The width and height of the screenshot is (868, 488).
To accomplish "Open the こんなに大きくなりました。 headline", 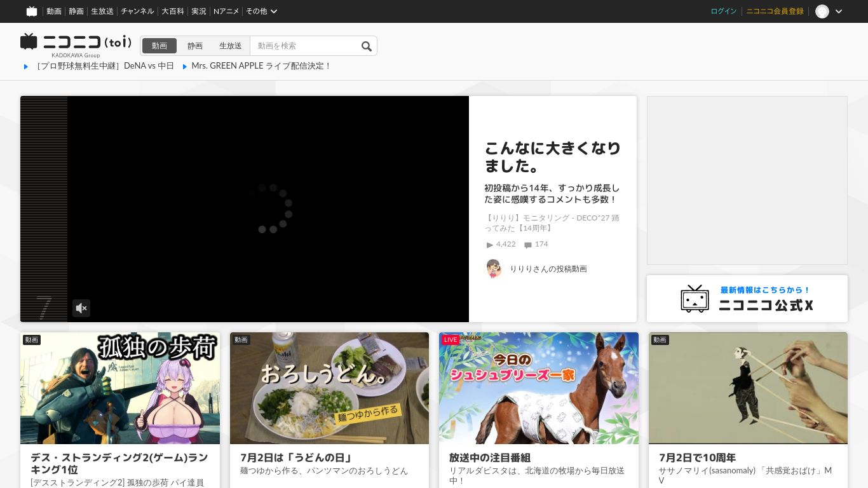I will coord(553,157).
